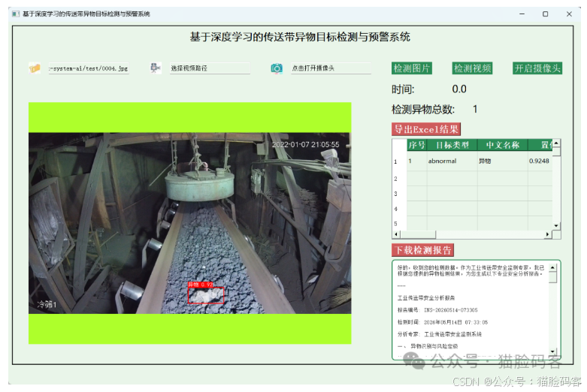Select row header 5 in results table
This screenshot has height=392, width=587.
coord(399,223)
